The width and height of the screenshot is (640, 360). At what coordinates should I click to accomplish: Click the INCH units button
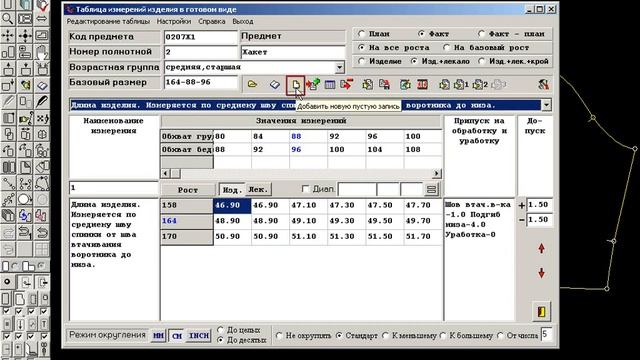[x=199, y=336]
